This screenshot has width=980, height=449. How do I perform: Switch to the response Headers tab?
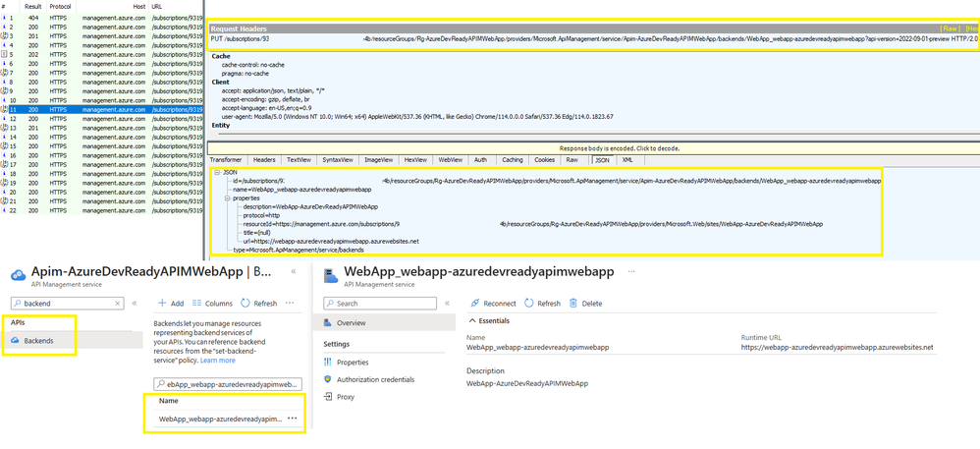pos(264,160)
